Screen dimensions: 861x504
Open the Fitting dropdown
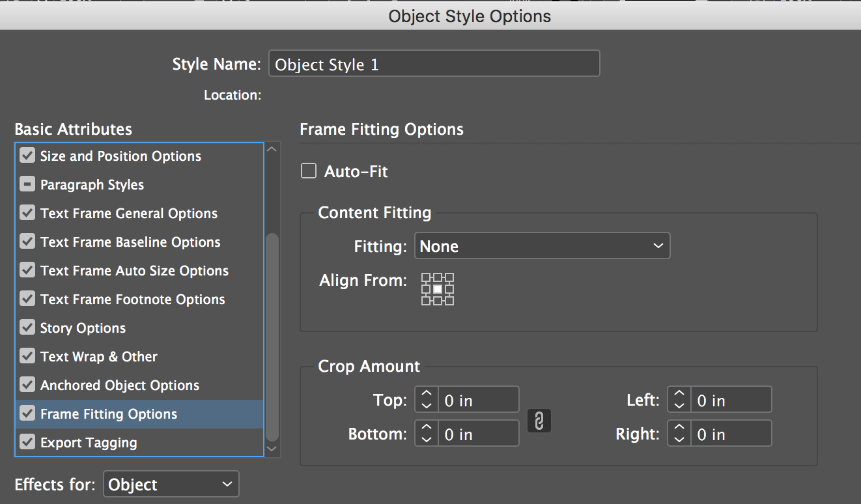[542, 246]
